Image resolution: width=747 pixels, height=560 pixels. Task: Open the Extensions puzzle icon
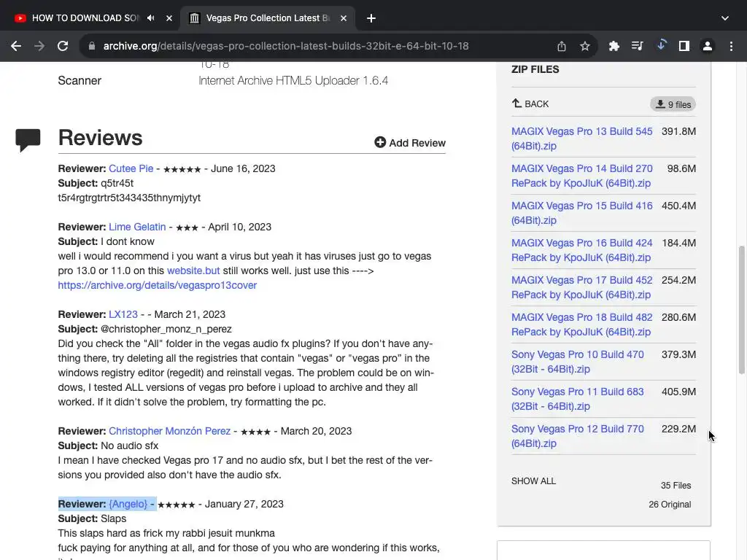(614, 46)
